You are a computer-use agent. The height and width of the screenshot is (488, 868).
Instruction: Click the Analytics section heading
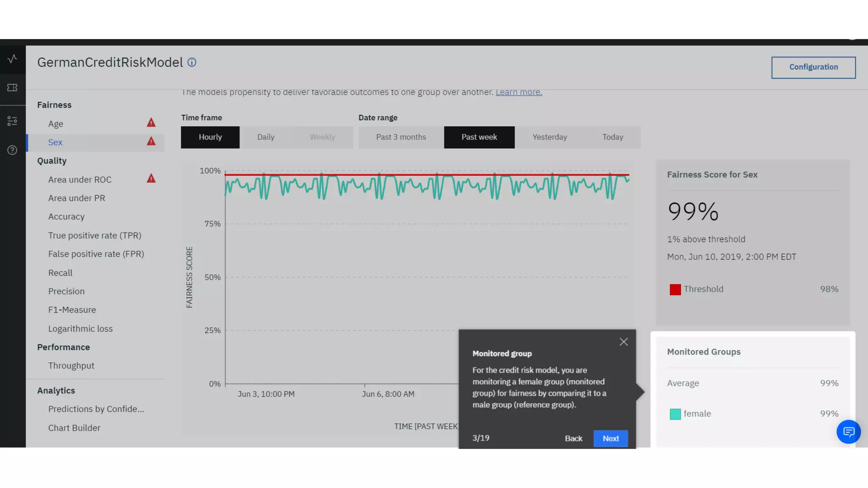[56, 391]
